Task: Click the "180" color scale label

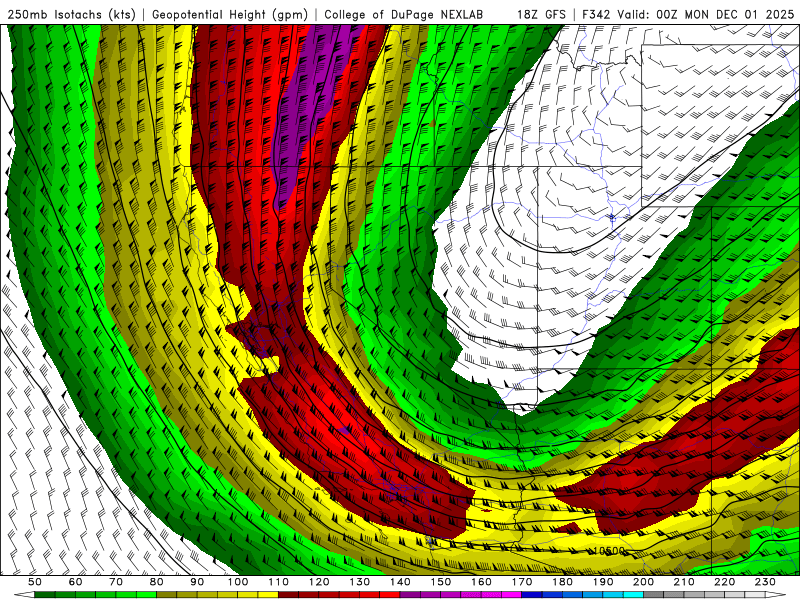Action: 562,582
